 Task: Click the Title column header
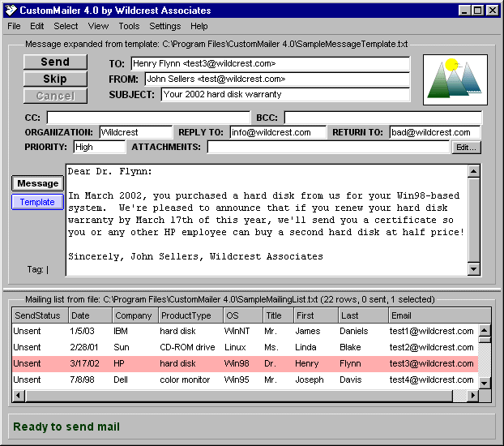pos(279,315)
